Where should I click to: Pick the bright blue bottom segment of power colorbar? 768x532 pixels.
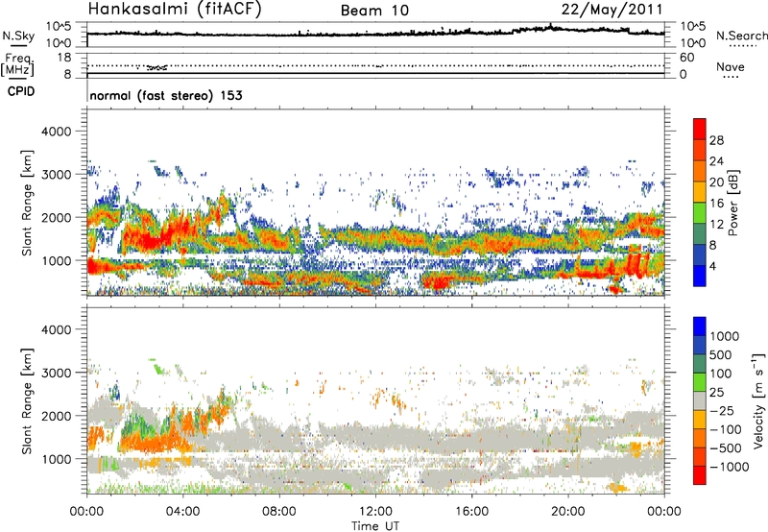(700, 276)
